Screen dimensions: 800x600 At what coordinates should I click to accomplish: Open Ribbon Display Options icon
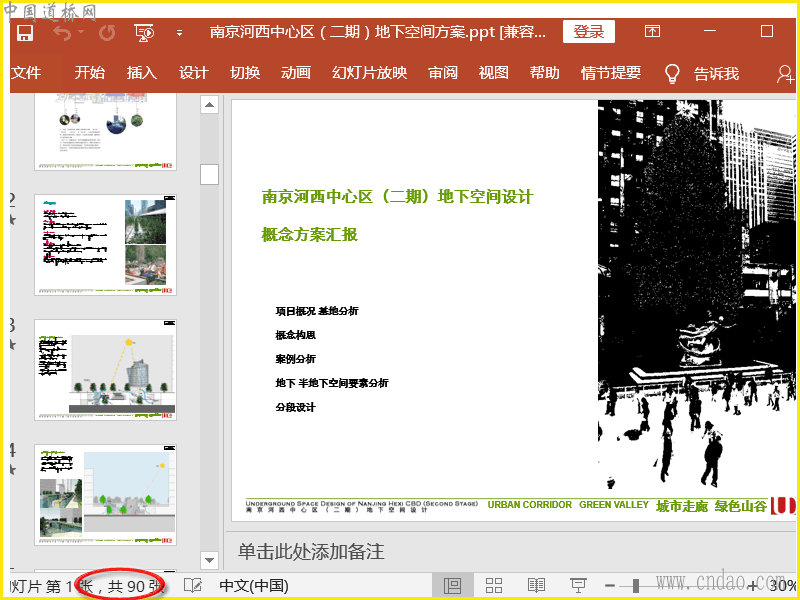point(652,31)
